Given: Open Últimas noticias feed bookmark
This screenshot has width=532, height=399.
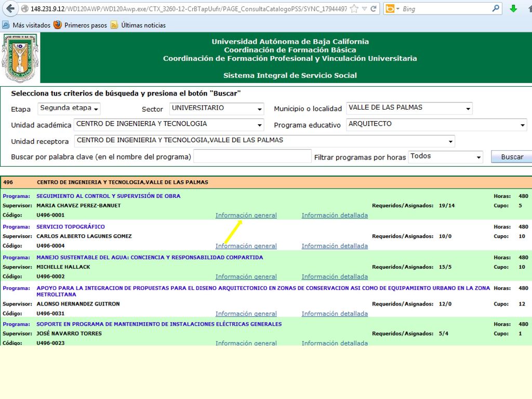Looking at the screenshot, I should click(x=138, y=25).
